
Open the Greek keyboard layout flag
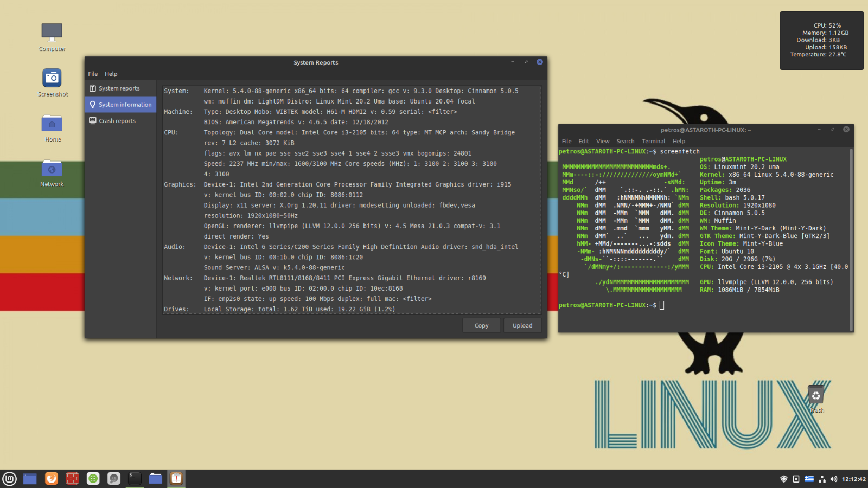coord(809,479)
